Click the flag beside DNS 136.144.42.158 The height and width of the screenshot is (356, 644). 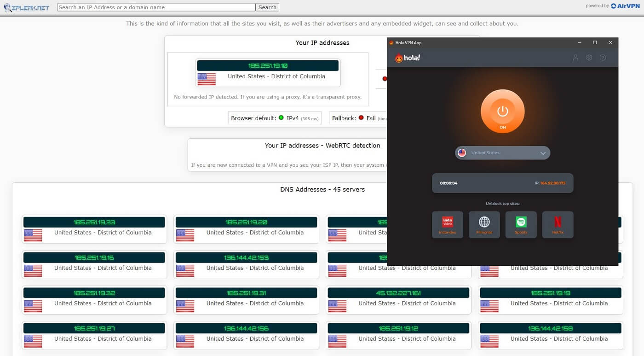[x=489, y=342]
